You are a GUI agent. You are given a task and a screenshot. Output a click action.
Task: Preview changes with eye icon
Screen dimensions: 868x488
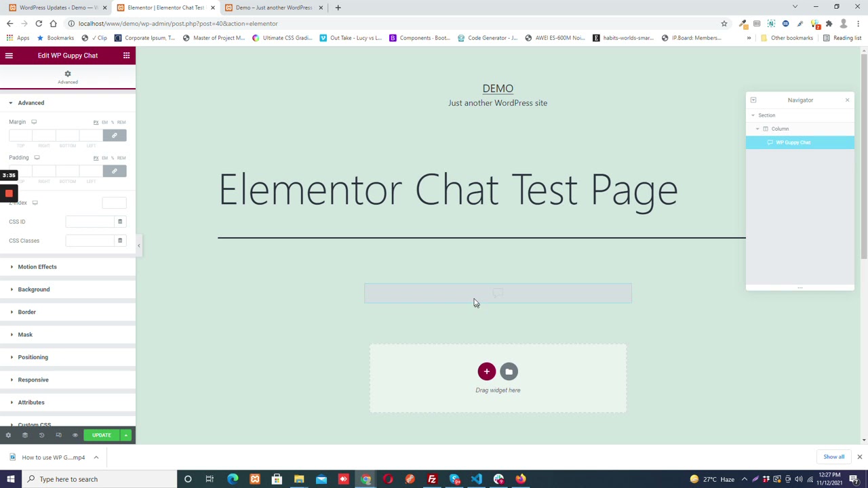pyautogui.click(x=75, y=435)
